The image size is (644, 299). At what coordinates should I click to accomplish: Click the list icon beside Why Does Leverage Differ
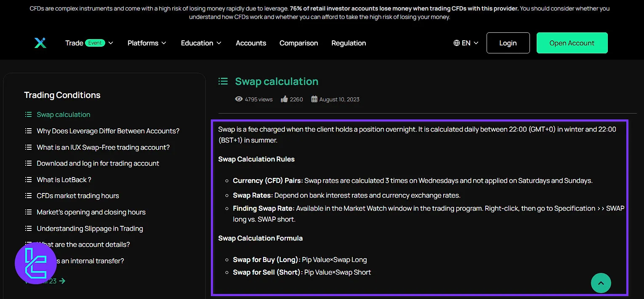pos(28,131)
